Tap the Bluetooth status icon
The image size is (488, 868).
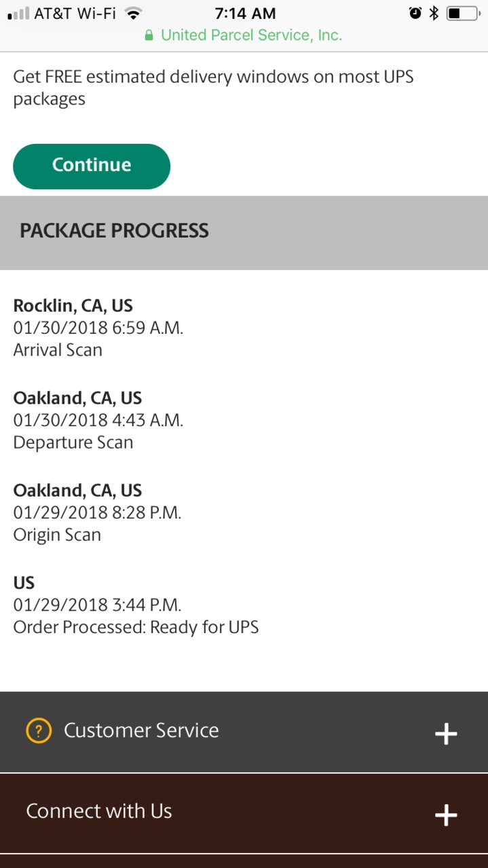[x=434, y=14]
